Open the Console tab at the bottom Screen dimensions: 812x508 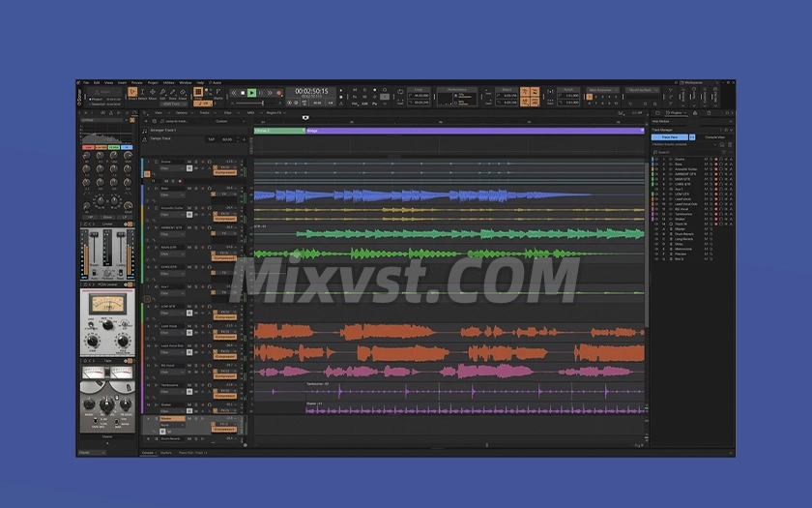149,453
